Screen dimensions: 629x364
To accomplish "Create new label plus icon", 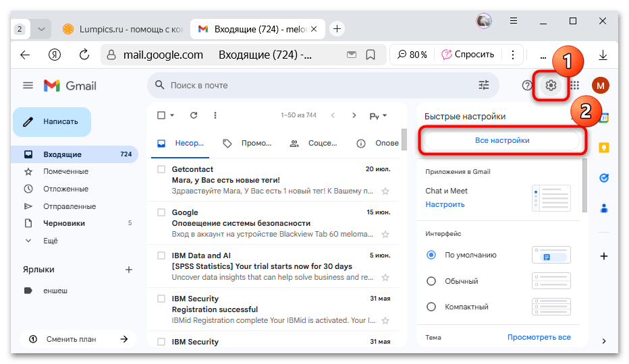I will [x=129, y=270].
